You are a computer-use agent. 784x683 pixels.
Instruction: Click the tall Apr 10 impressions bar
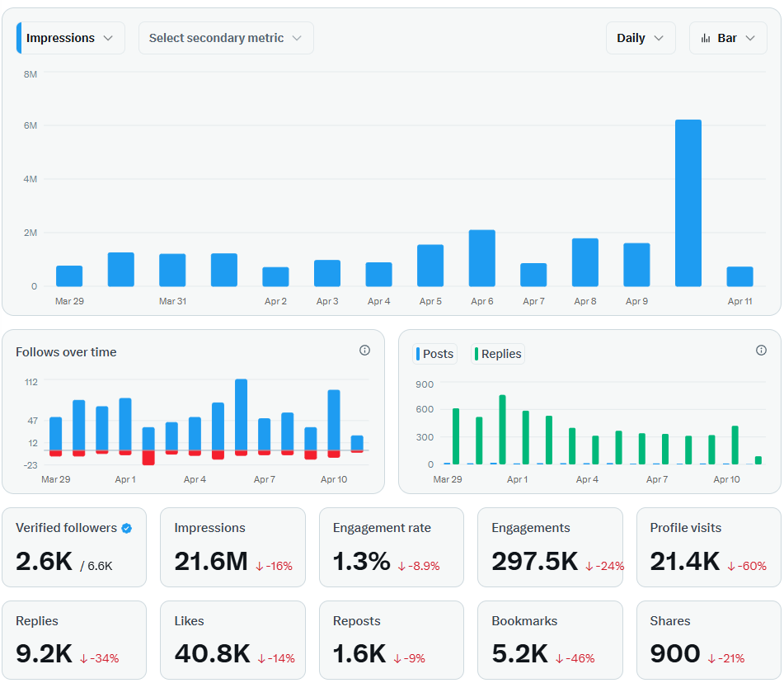click(688, 203)
